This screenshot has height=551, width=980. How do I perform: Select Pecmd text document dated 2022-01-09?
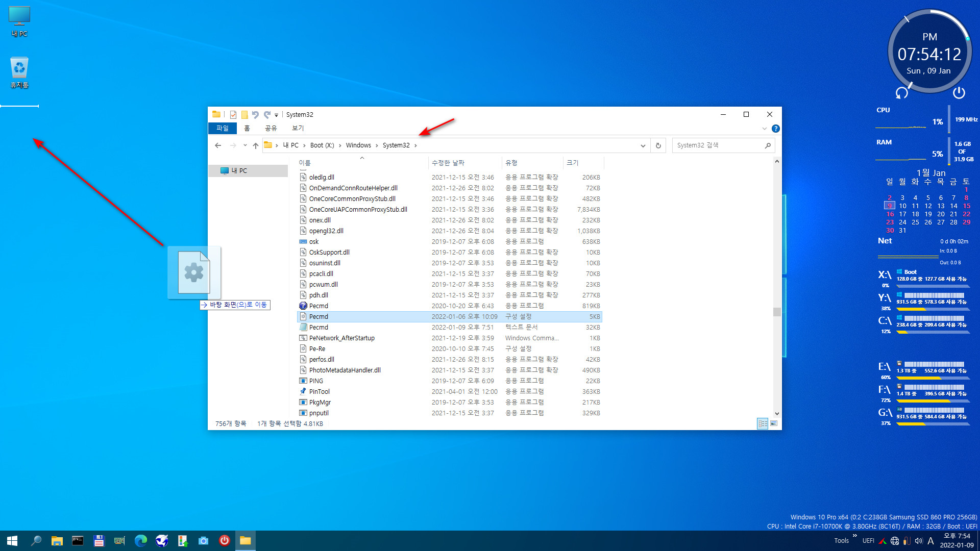coord(450,328)
